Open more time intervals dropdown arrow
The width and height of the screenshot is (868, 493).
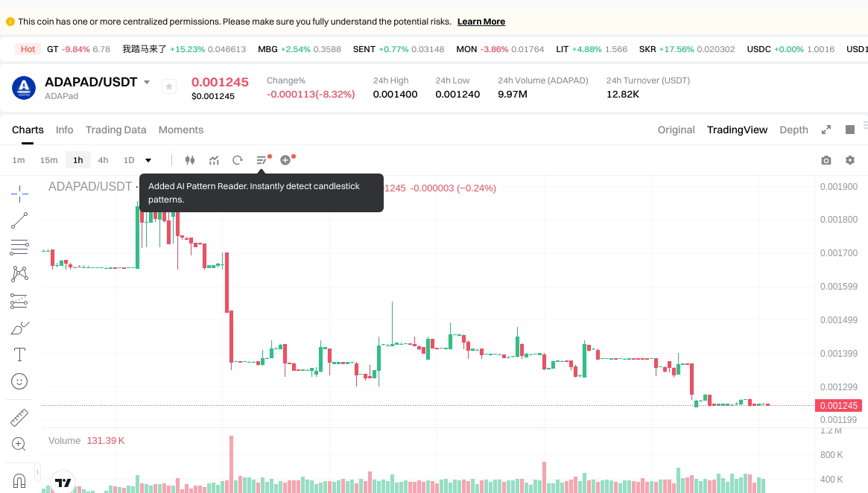pyautogui.click(x=148, y=160)
